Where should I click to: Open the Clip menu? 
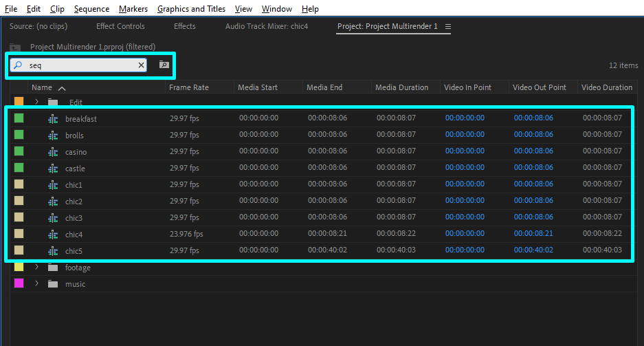point(57,9)
